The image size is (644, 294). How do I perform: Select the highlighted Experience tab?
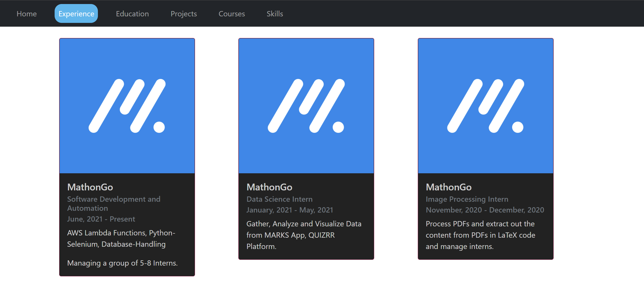76,13
